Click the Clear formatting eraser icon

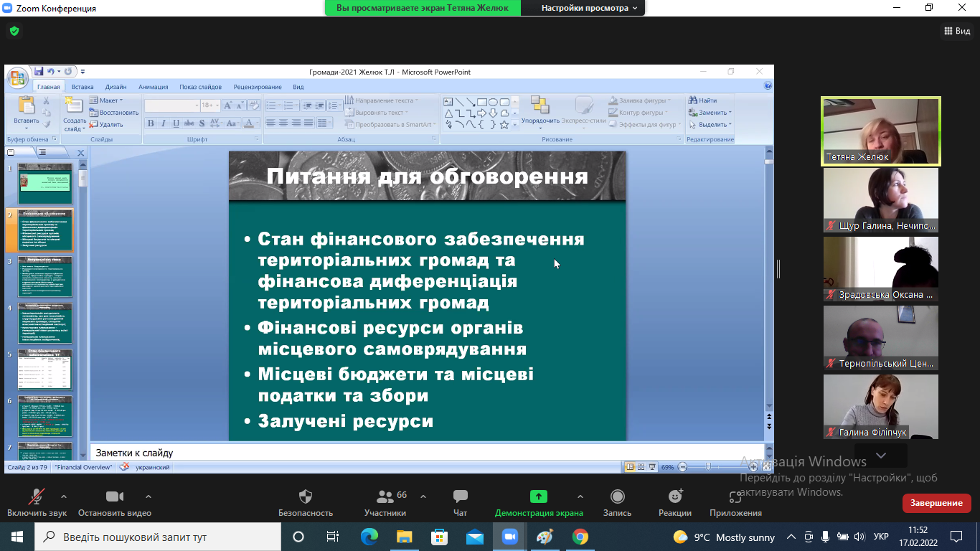coord(255,105)
